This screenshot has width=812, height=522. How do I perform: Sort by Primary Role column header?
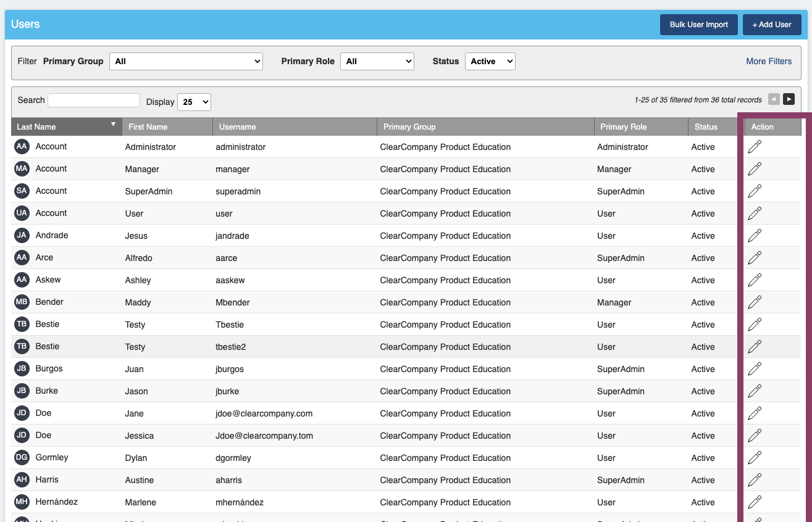click(x=641, y=126)
